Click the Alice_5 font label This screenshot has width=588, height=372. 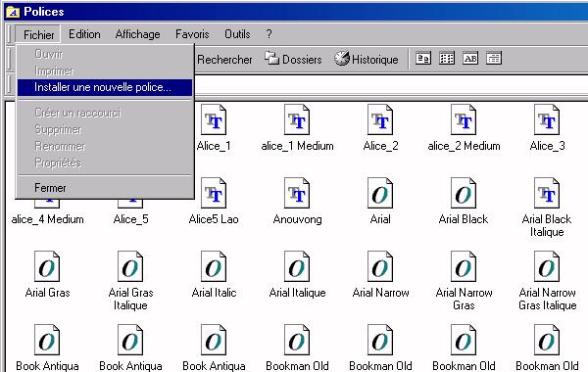(130, 219)
